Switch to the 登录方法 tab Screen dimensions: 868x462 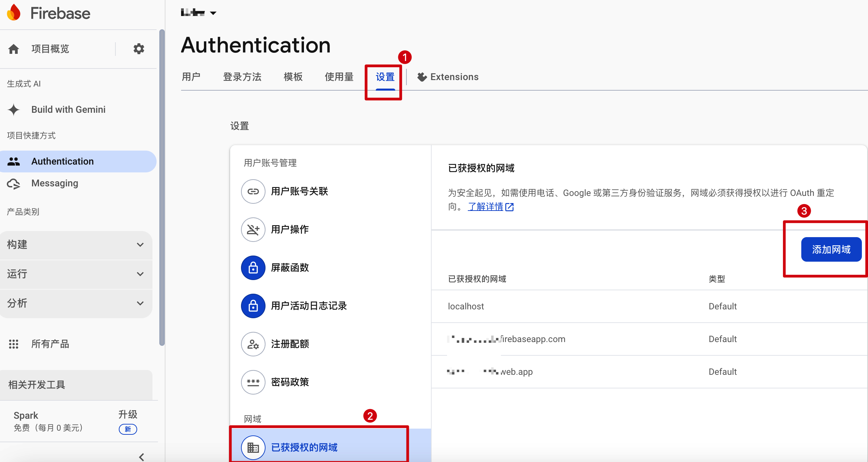coord(242,77)
